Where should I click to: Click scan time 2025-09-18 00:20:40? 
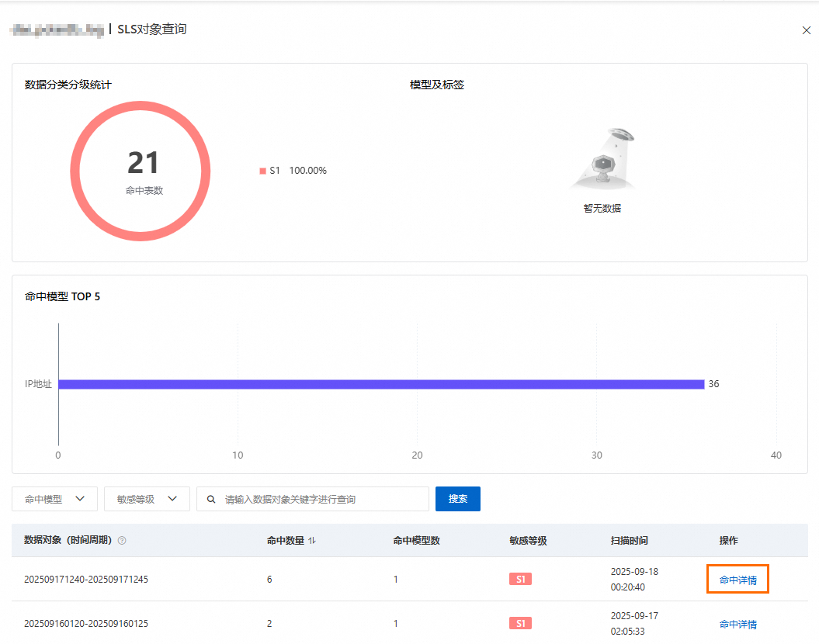tap(634, 580)
